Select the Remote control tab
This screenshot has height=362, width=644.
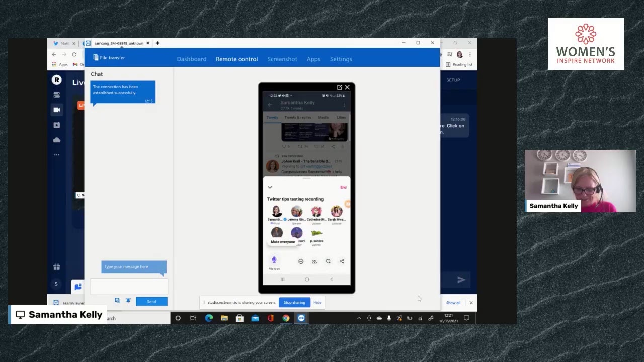pos(236,59)
